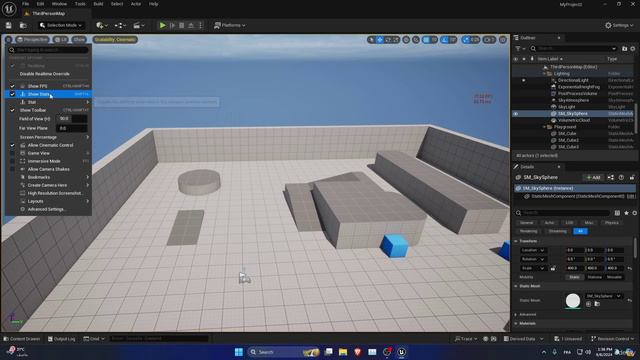Open the Lit view mode menu
The width and height of the screenshot is (640, 360).
[x=60, y=40]
